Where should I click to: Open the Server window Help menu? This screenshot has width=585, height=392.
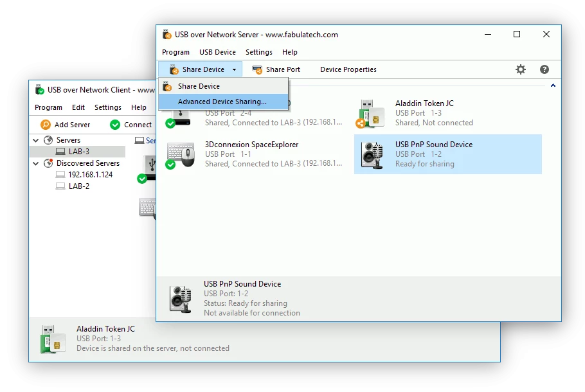[x=290, y=52]
